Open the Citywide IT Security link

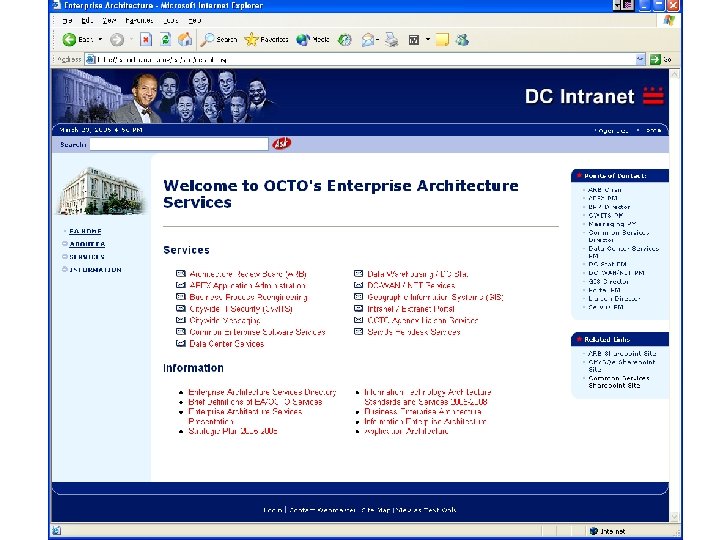pos(241,309)
